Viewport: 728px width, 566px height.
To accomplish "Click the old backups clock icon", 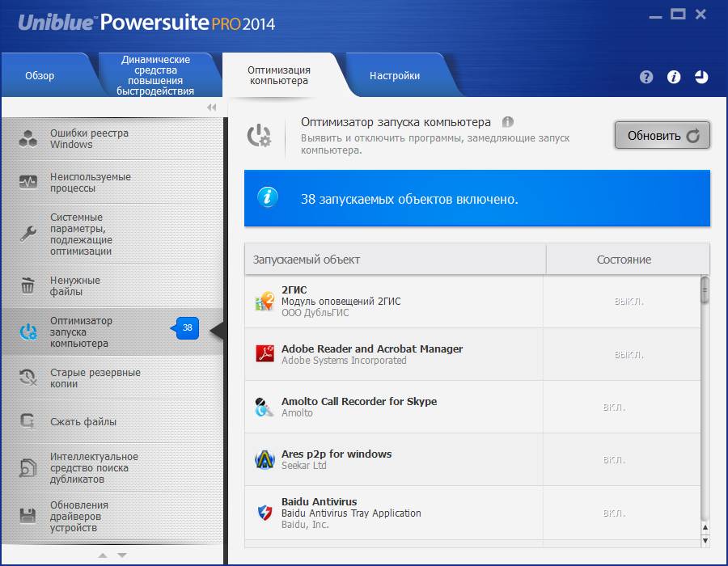I will tap(28, 378).
